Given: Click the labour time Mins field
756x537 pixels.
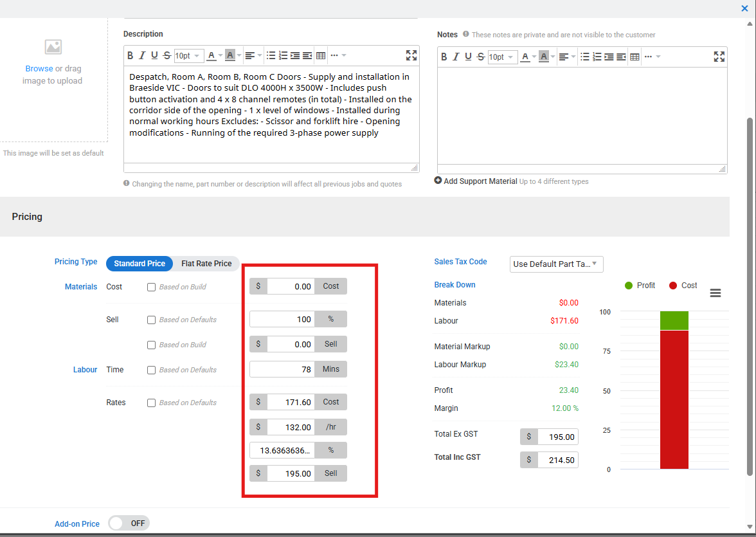Looking at the screenshot, I should (282, 369).
